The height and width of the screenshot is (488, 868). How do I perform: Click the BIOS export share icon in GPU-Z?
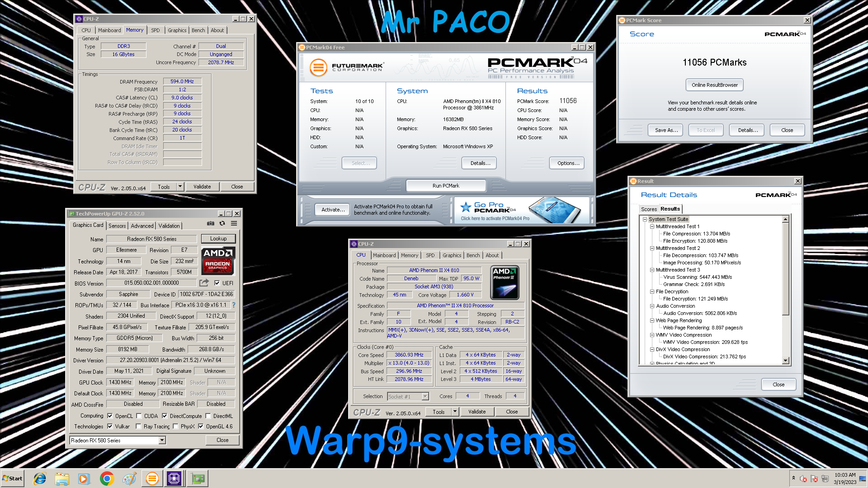204,283
